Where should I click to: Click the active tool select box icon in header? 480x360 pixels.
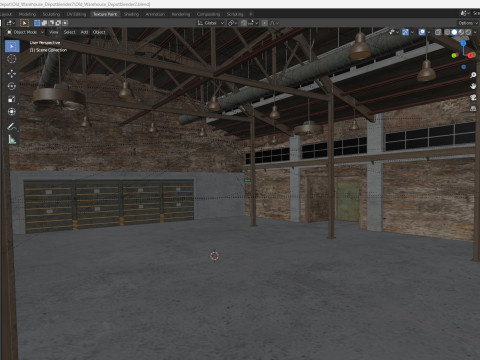point(24,23)
